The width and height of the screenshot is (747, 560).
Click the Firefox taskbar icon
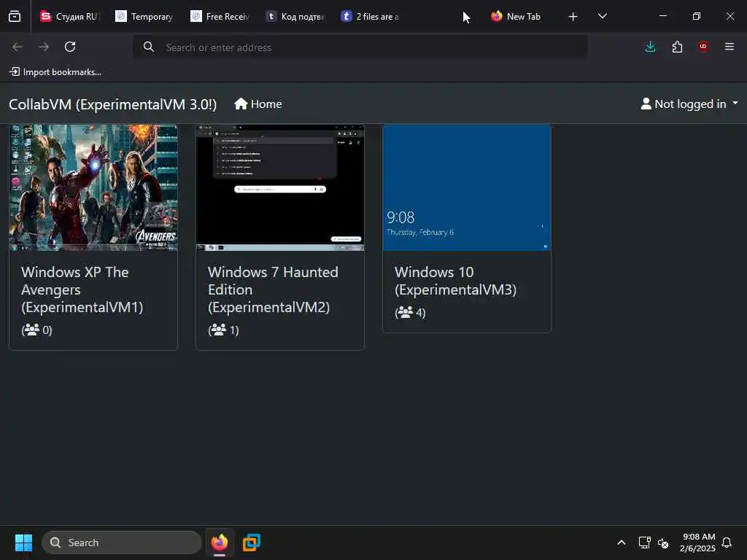click(220, 542)
